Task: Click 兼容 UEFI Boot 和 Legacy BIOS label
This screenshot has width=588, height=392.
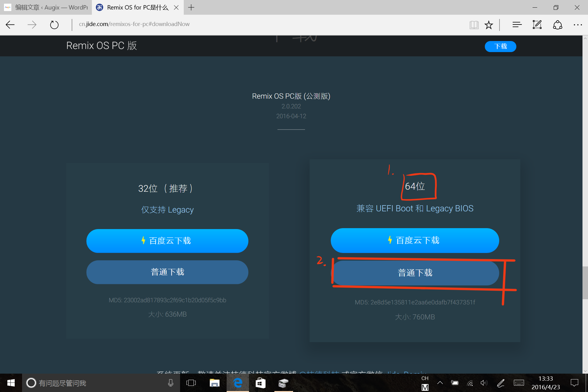Action: (x=415, y=209)
